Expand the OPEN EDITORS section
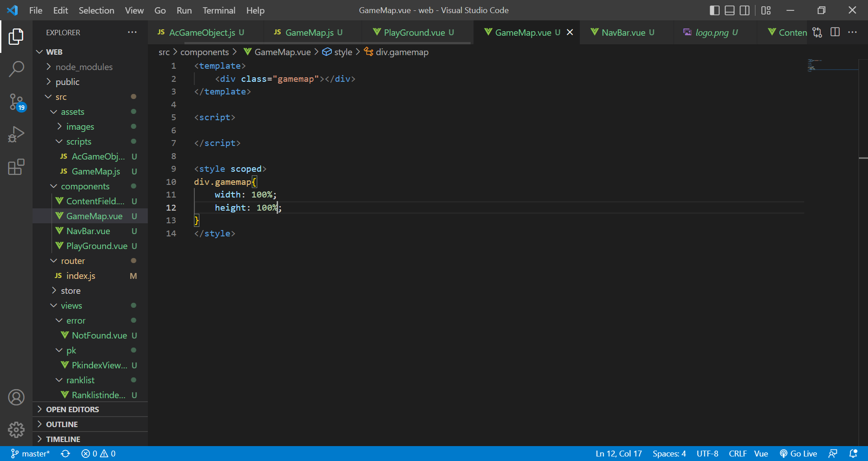 click(90, 409)
